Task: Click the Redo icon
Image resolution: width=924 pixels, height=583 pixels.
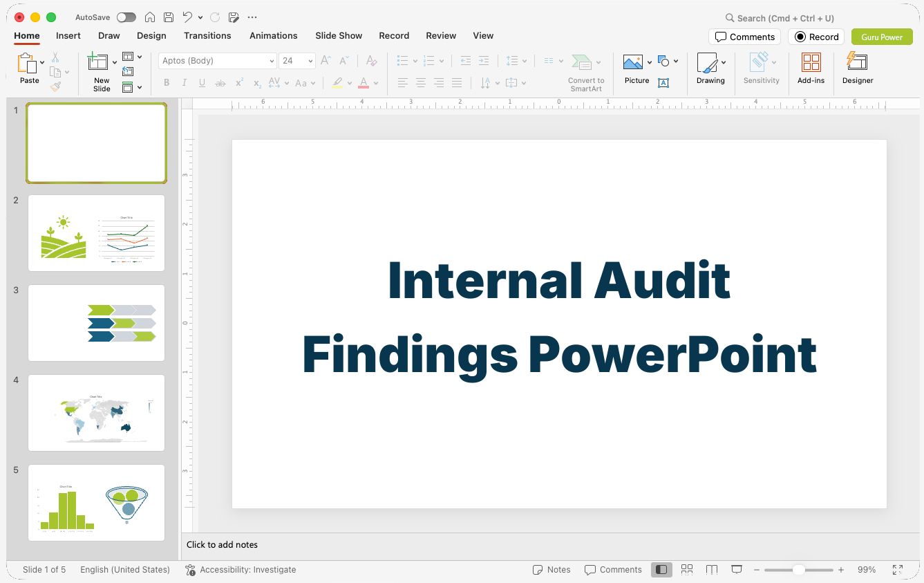Action: coord(215,17)
